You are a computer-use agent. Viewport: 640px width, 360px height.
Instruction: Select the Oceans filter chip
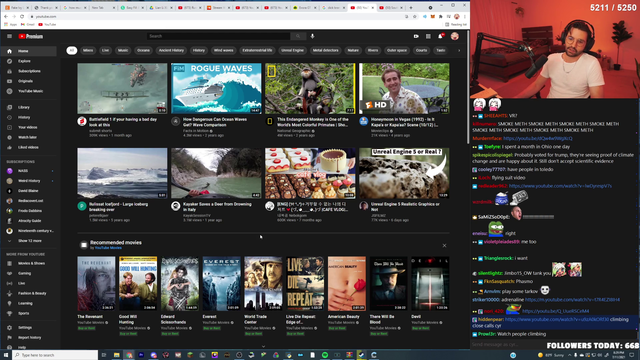click(x=143, y=51)
